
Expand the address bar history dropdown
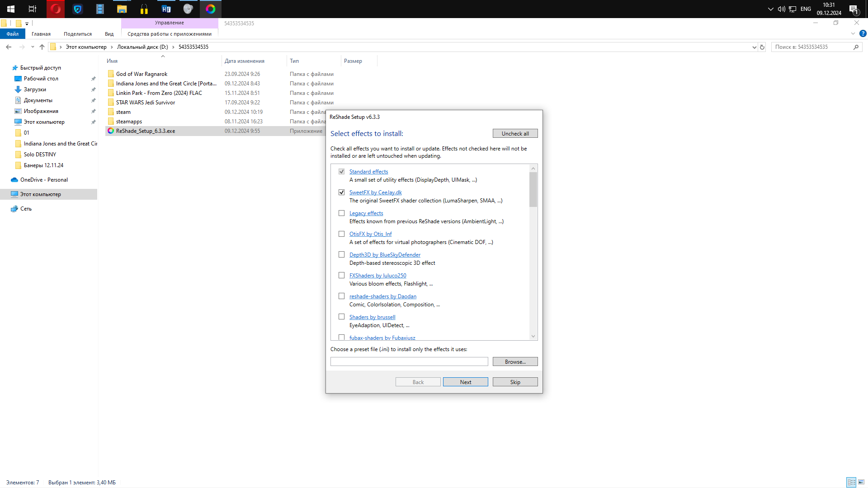click(754, 47)
